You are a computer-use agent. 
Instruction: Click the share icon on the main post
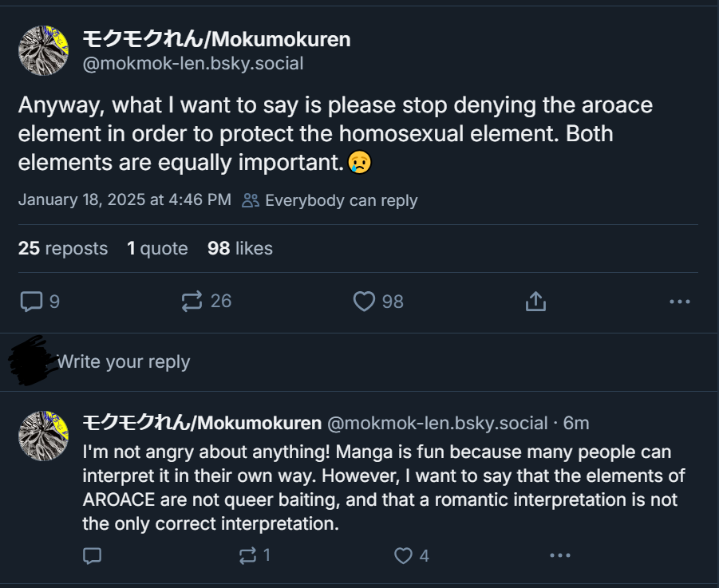(x=535, y=301)
